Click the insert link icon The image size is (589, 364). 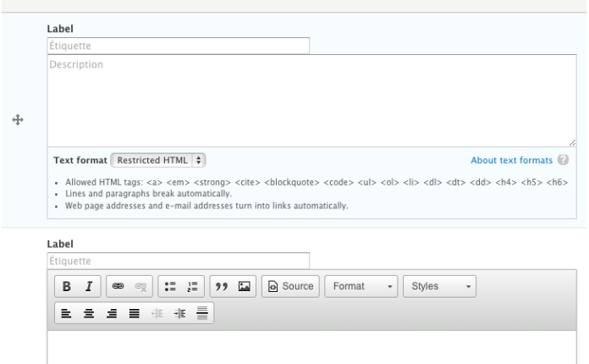pyautogui.click(x=118, y=286)
